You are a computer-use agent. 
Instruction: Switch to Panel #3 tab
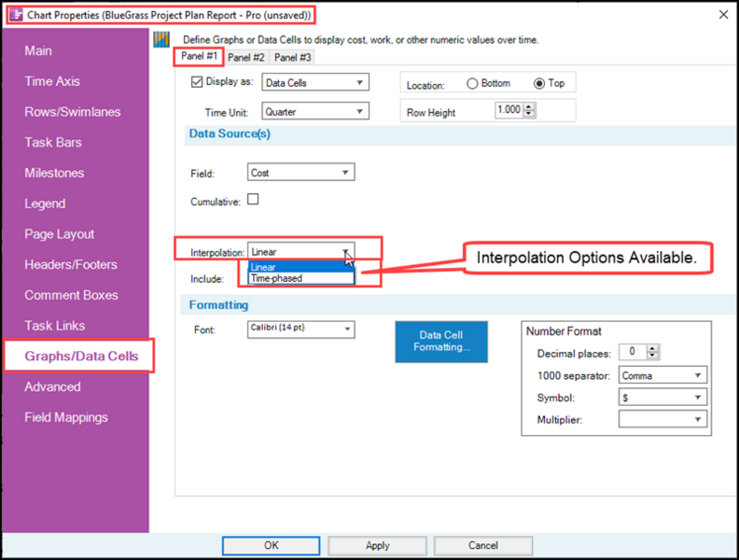[293, 58]
